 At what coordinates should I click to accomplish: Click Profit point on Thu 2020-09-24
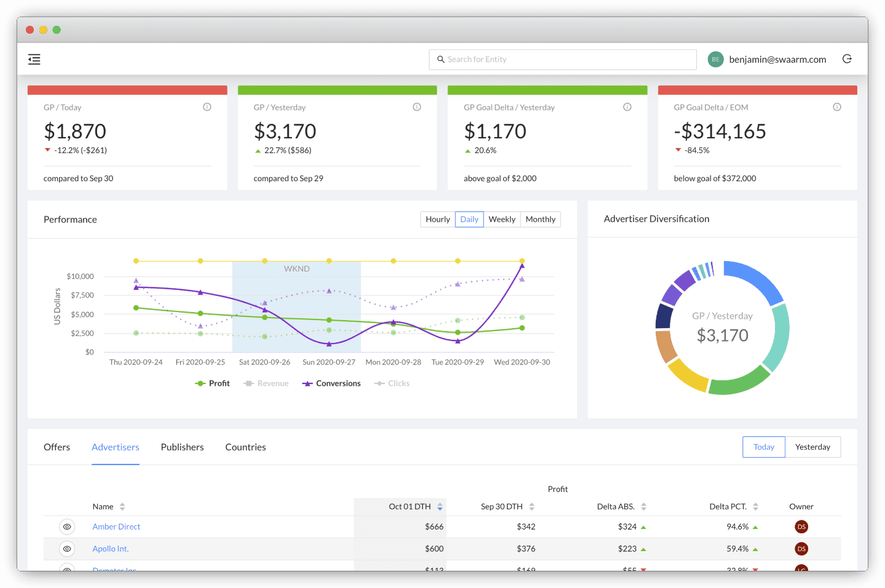click(x=136, y=308)
